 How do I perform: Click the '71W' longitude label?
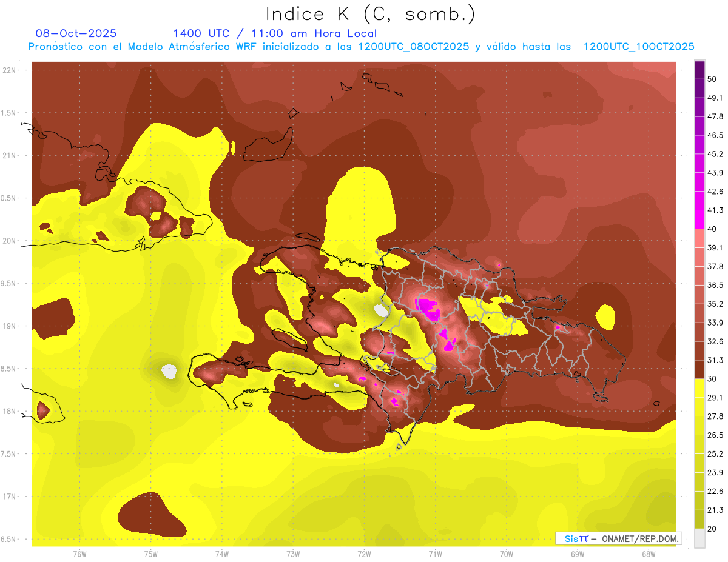point(435,554)
